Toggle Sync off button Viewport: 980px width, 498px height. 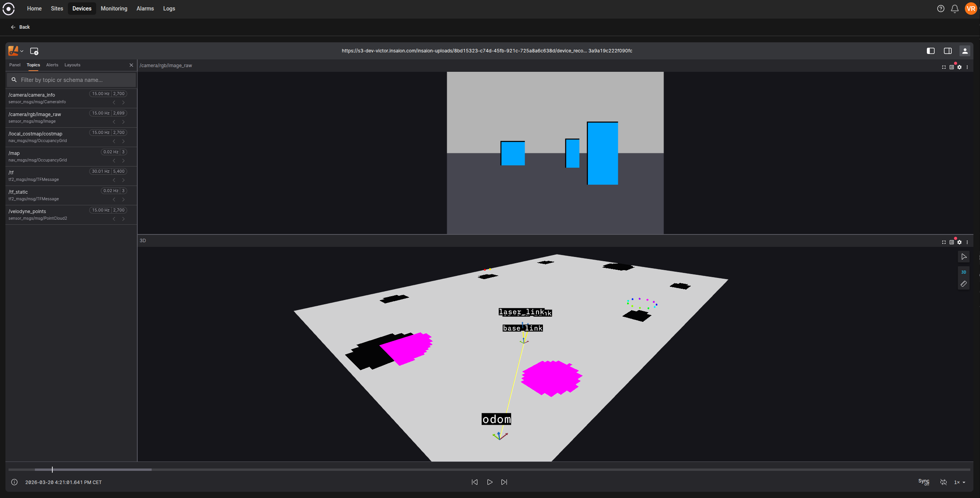pyautogui.click(x=924, y=482)
